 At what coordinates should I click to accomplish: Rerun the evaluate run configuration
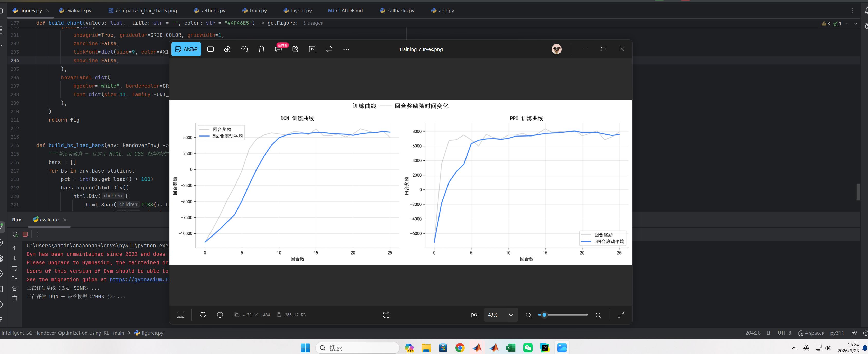pos(15,234)
